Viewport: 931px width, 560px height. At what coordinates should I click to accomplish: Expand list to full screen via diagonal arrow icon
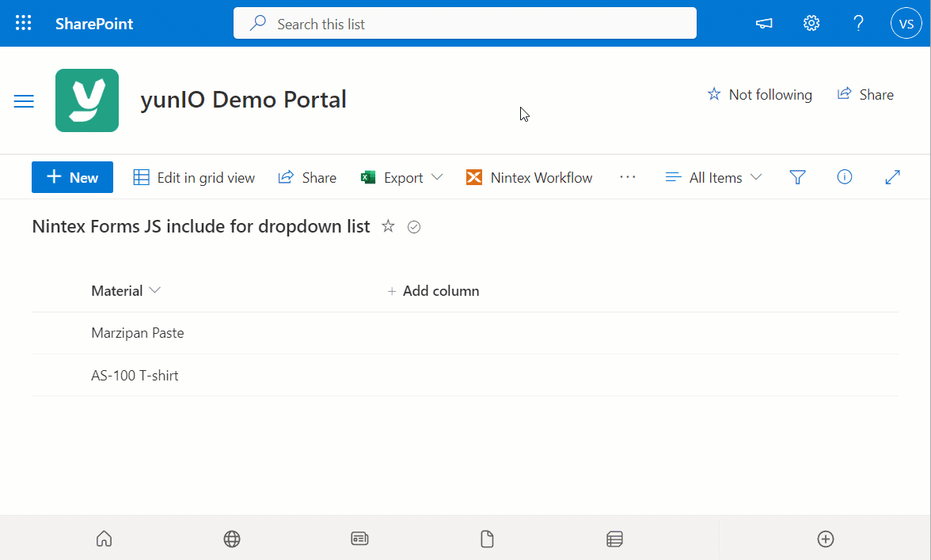point(892,177)
